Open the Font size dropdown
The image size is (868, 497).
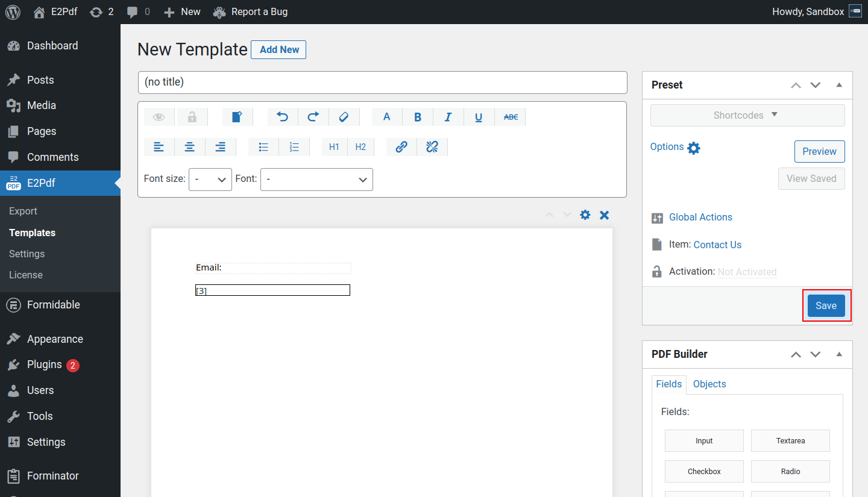pos(210,180)
